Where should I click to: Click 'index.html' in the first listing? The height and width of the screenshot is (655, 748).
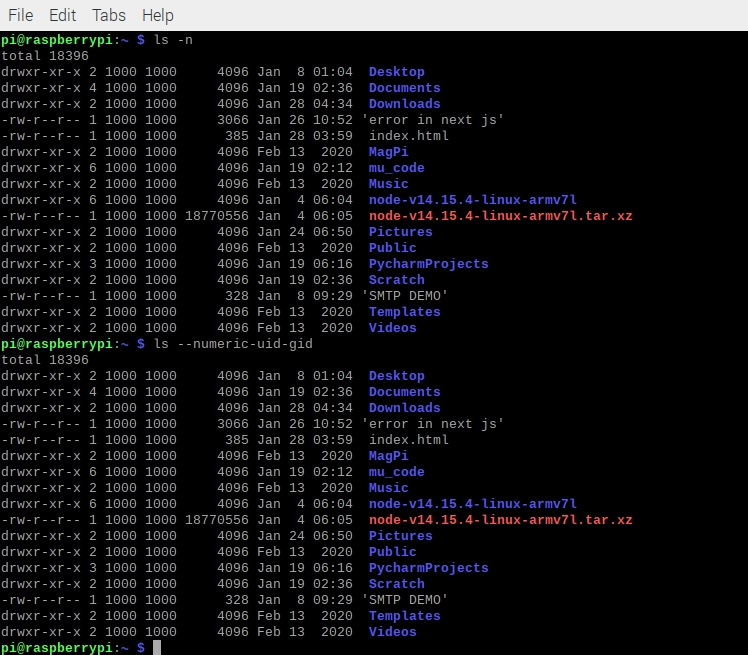(x=409, y=136)
